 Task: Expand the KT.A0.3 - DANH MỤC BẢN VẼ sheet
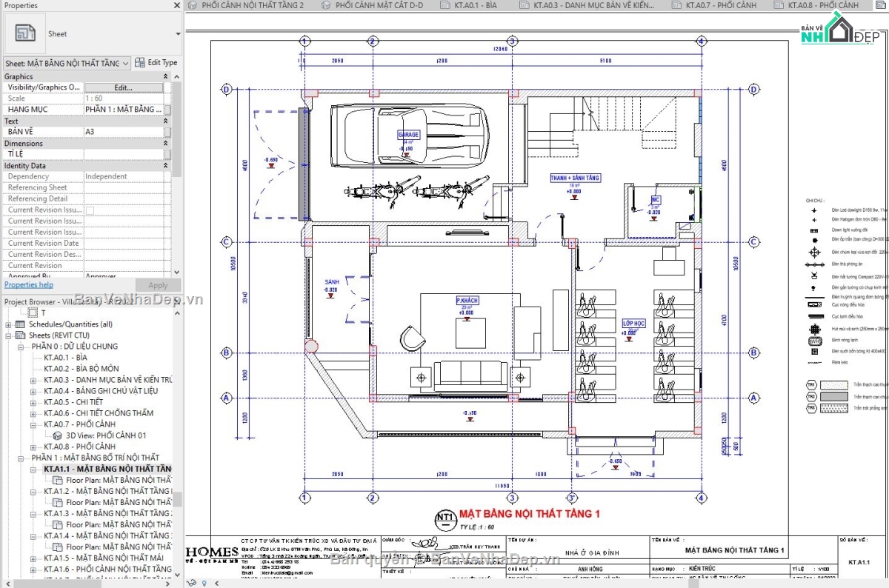(33, 380)
